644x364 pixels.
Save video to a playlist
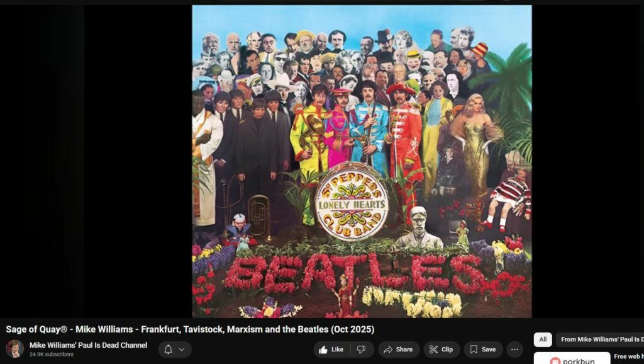point(483,350)
